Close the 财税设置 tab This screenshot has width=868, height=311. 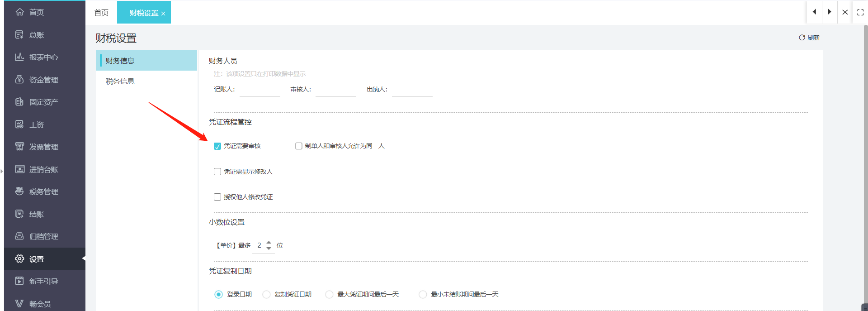[163, 14]
